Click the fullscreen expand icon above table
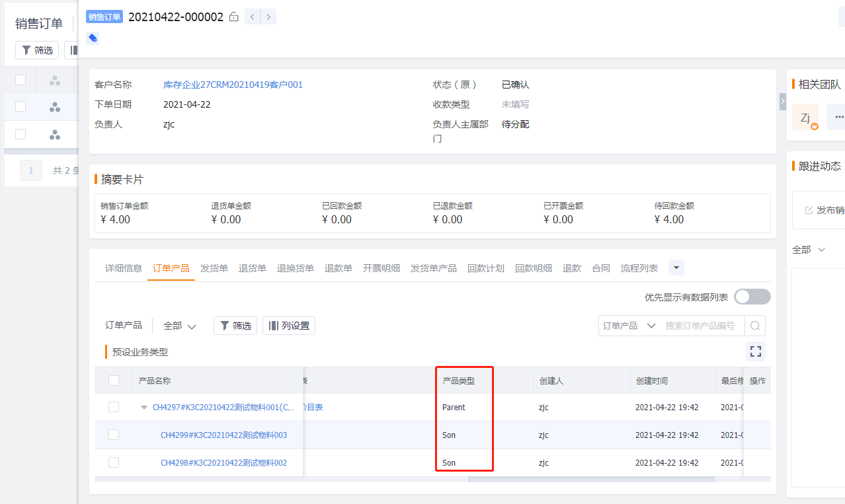The width and height of the screenshot is (845, 504). click(756, 351)
